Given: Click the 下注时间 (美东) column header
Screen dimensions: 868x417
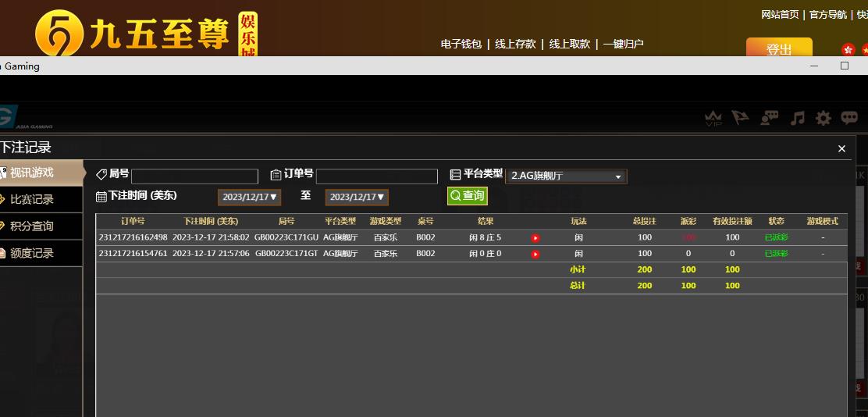Looking at the screenshot, I should (x=211, y=221).
